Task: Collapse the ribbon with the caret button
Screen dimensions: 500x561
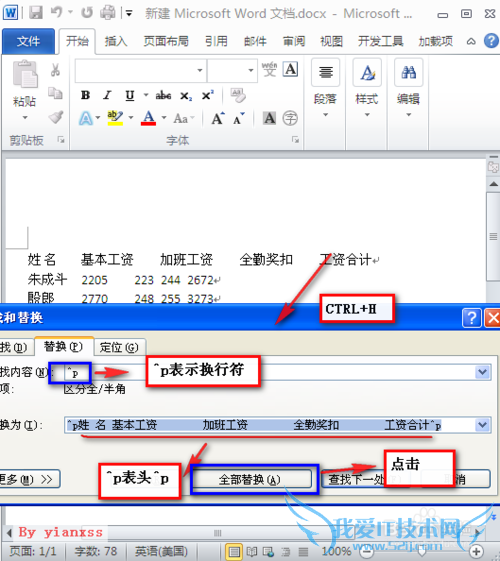Action: click(471, 42)
